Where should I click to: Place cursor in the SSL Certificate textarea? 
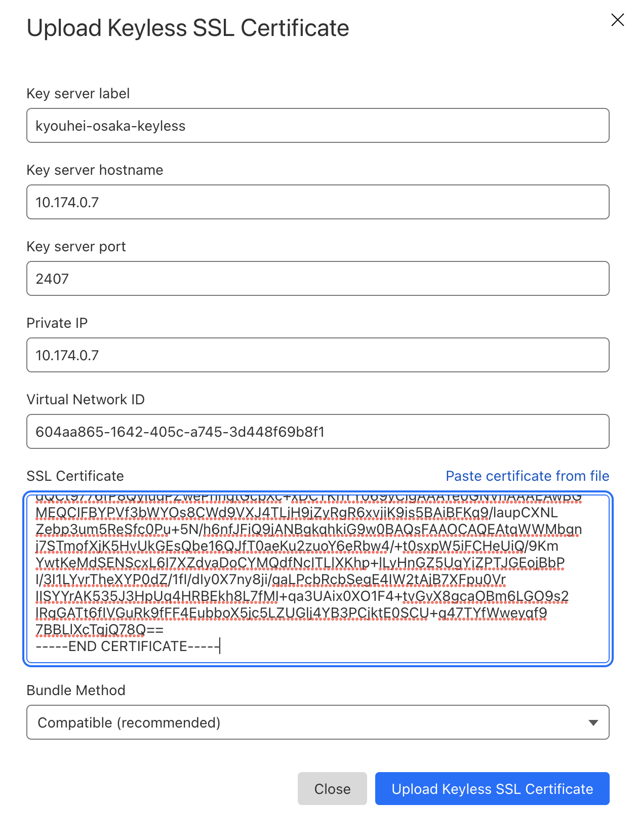(x=318, y=572)
